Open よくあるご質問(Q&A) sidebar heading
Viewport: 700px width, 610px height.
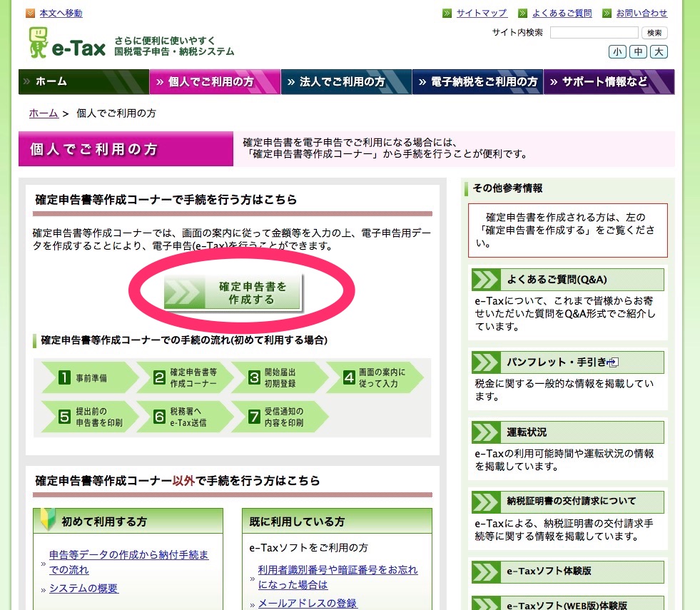point(568,280)
